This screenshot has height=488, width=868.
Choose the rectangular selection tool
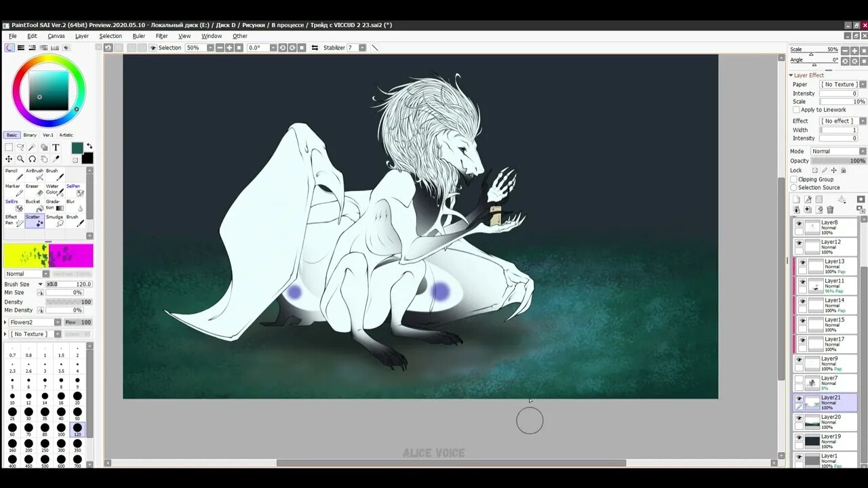pos(9,147)
